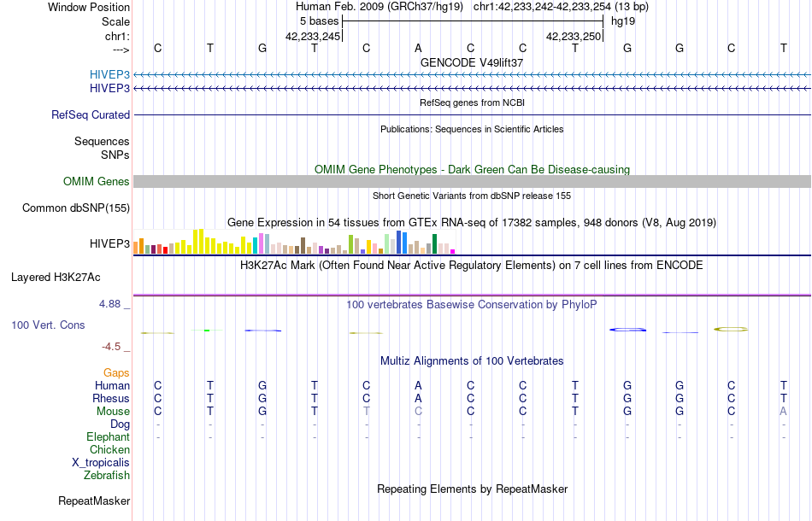Click the Rhesus alignment row label
This screenshot has width=812, height=521.
pos(111,398)
